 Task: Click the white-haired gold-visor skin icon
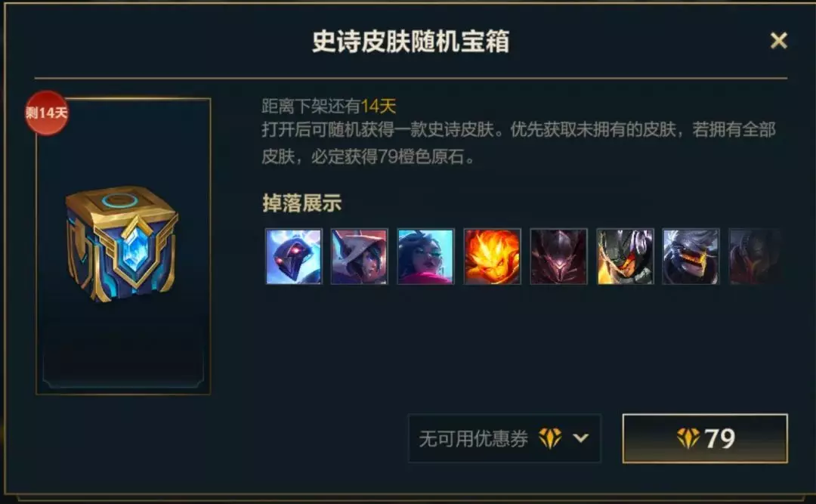pyautogui.click(x=691, y=257)
